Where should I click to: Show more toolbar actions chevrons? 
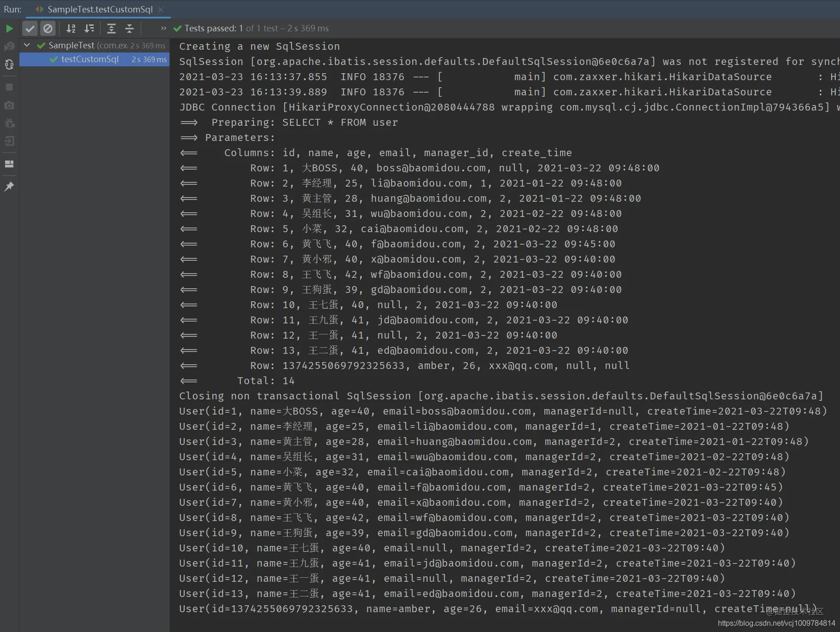point(163,28)
